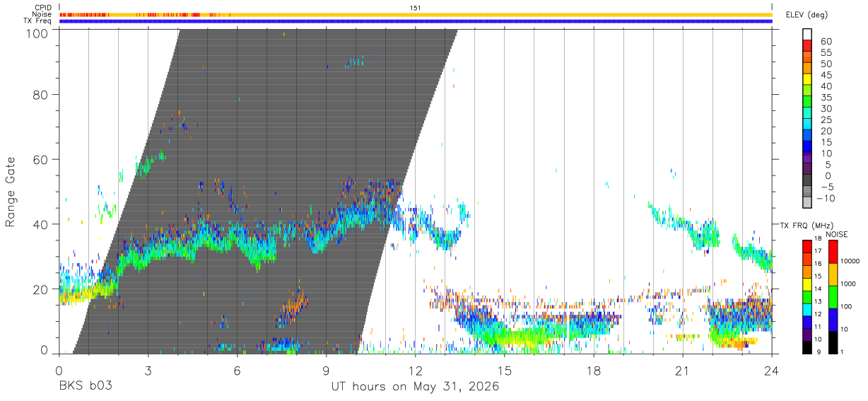Click UT hours axis tick label 24

771,370
